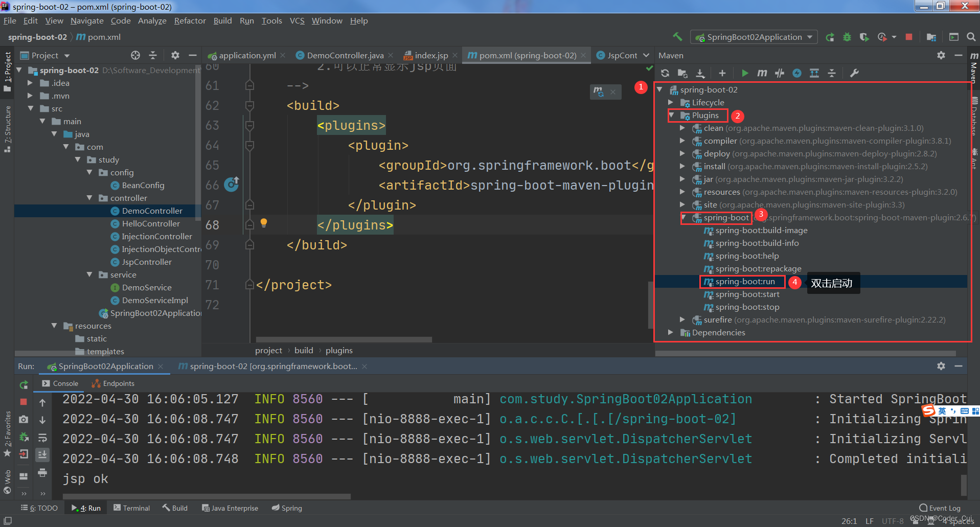Image resolution: width=980 pixels, height=527 pixels.
Task: Execute Maven goal m icon
Action: pyautogui.click(x=762, y=73)
